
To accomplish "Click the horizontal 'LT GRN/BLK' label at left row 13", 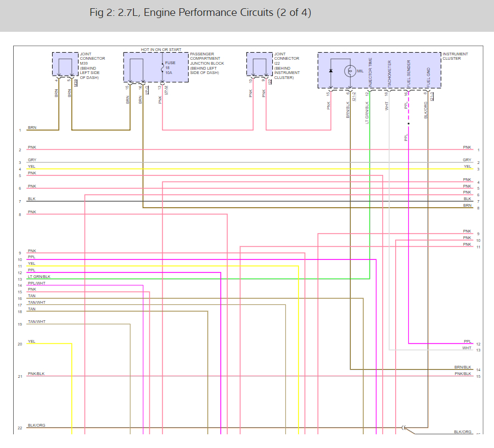I will click(x=39, y=277).
